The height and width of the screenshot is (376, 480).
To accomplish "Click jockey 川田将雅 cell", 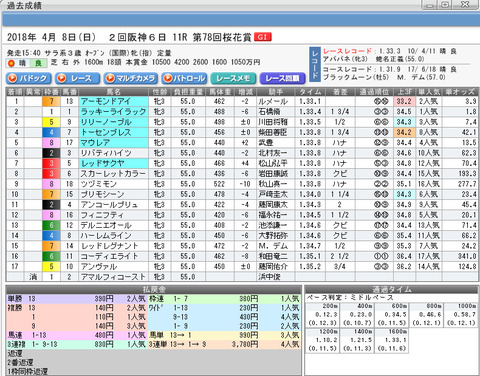I will coord(275,122).
